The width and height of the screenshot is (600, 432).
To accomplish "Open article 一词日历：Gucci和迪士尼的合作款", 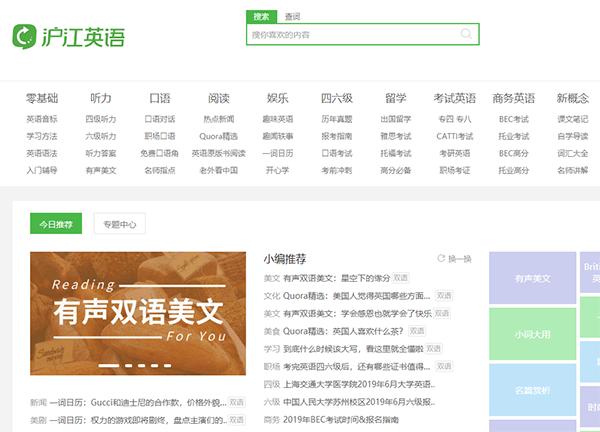I will tap(138, 402).
